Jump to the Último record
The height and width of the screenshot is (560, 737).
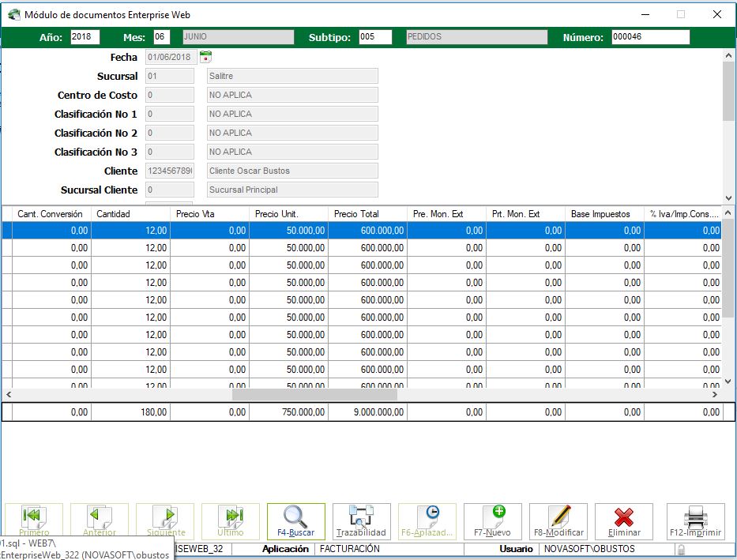pyautogui.click(x=231, y=517)
